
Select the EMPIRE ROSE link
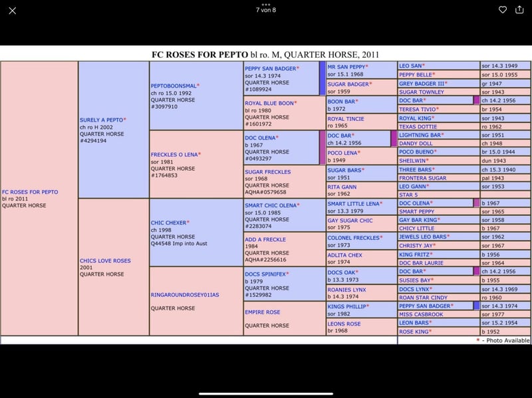pos(263,312)
